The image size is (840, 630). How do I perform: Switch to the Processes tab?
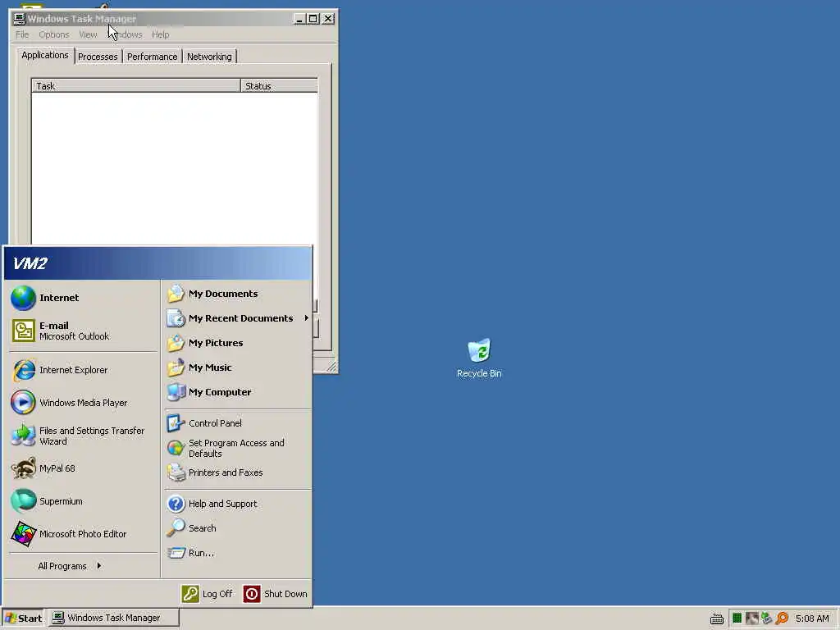(98, 57)
